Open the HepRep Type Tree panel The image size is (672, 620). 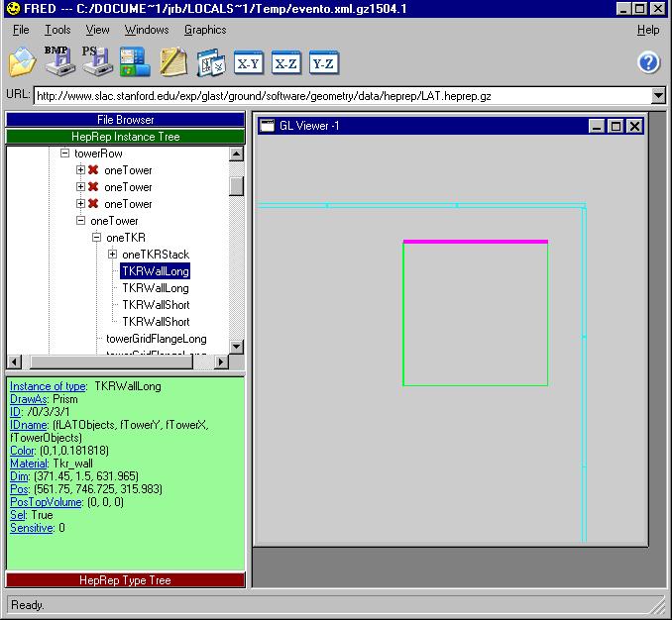(x=125, y=580)
